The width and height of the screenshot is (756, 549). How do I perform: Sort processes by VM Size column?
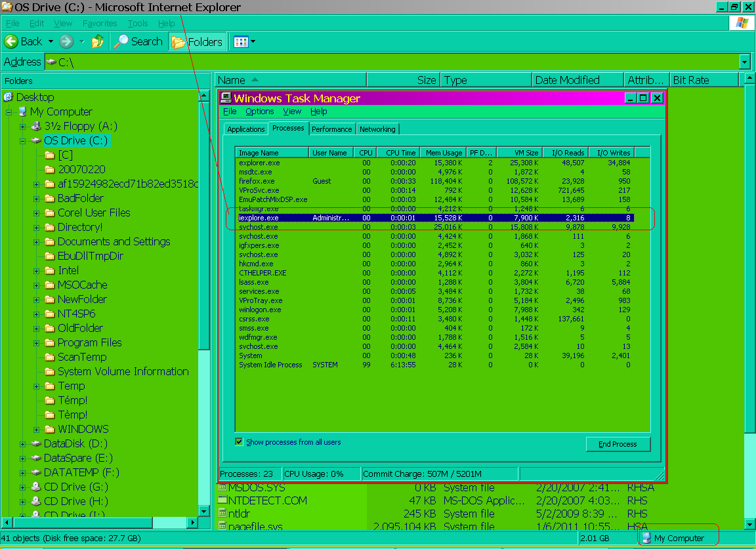coord(519,153)
